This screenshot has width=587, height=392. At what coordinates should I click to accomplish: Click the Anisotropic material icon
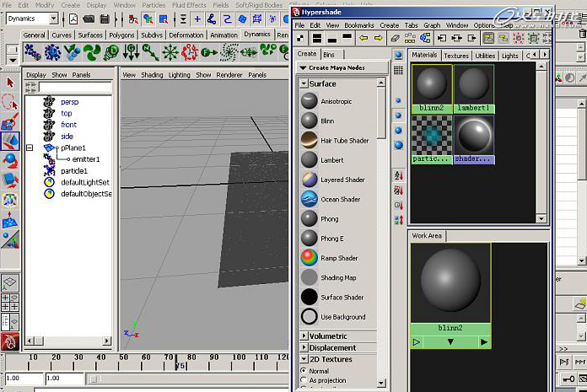pyautogui.click(x=310, y=101)
